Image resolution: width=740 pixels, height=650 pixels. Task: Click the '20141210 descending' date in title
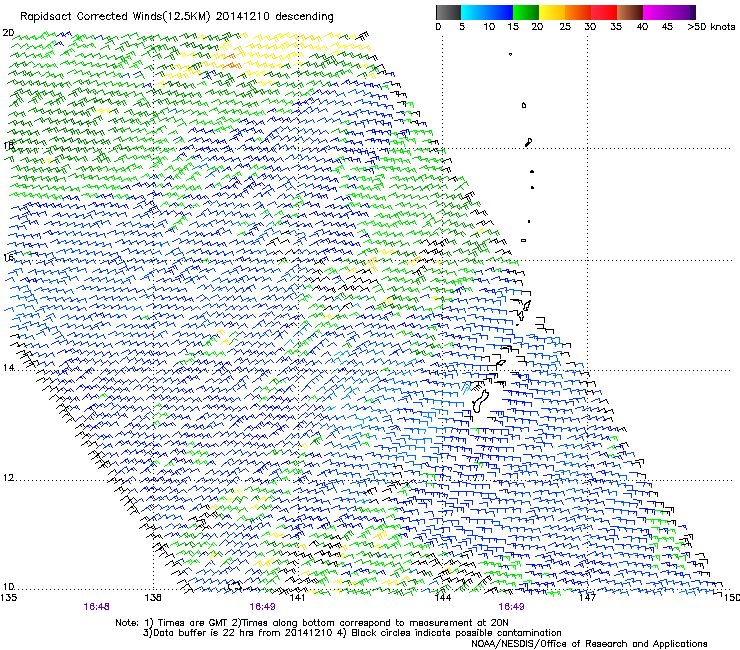tap(275, 17)
